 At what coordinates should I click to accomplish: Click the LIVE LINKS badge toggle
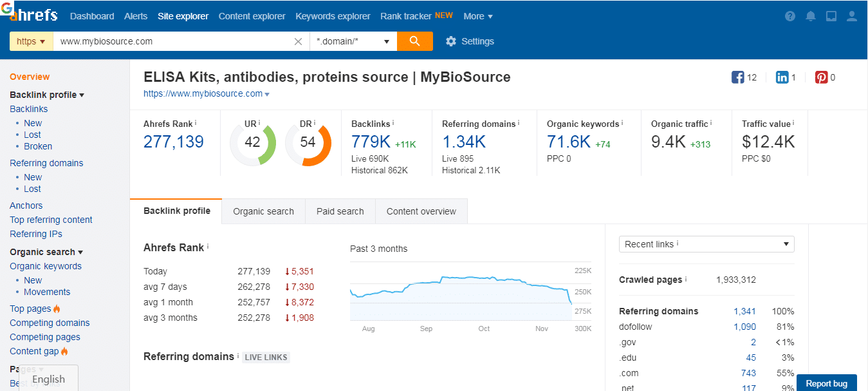(266, 357)
